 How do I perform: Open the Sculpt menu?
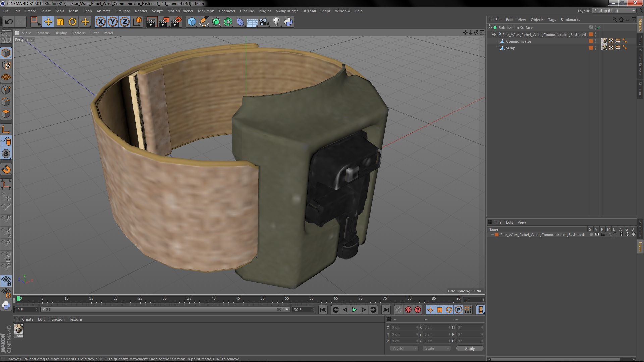(x=157, y=11)
